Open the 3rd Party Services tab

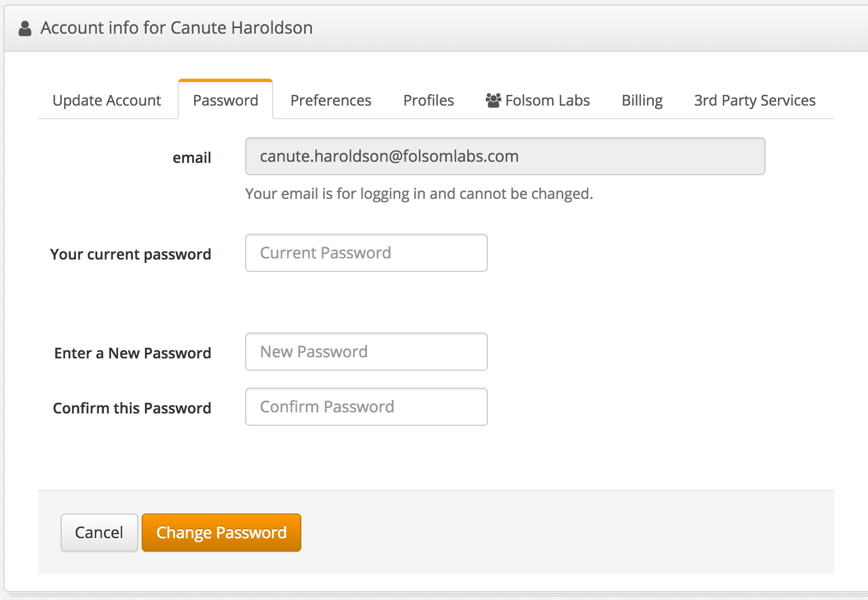coord(754,100)
